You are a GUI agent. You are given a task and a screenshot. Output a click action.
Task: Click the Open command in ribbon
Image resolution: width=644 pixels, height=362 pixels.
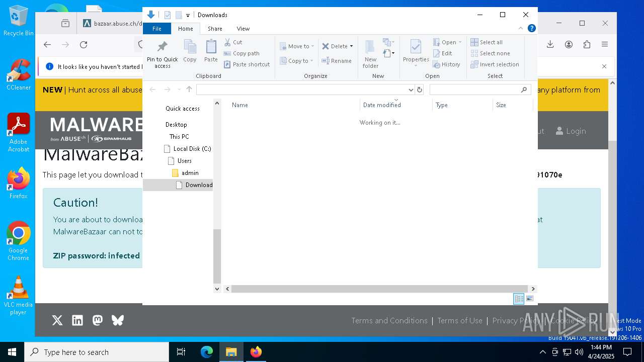pos(447,42)
